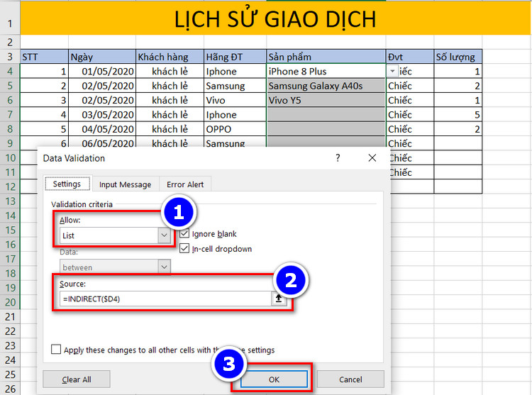Click the Source field with =INDIRECT($D4)
Screen dimensions: 532x395
click(x=165, y=299)
